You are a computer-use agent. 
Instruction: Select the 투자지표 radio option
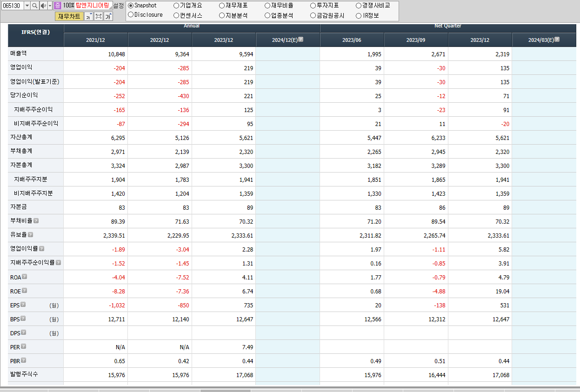[x=313, y=6]
